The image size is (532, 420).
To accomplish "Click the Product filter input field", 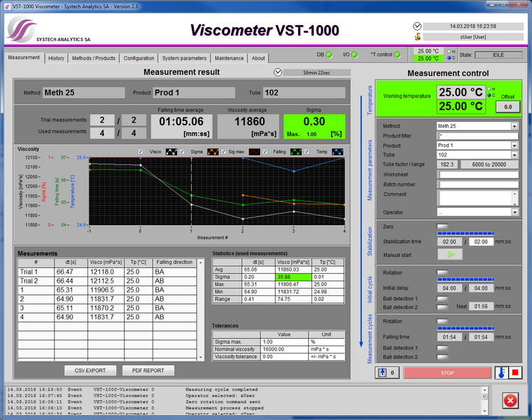I will pos(477,136).
